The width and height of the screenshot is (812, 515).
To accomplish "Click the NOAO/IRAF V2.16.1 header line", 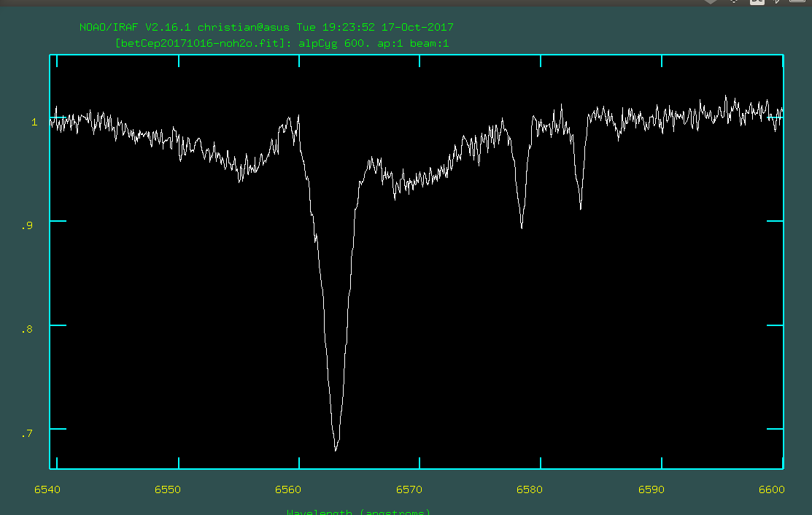I will tap(266, 28).
